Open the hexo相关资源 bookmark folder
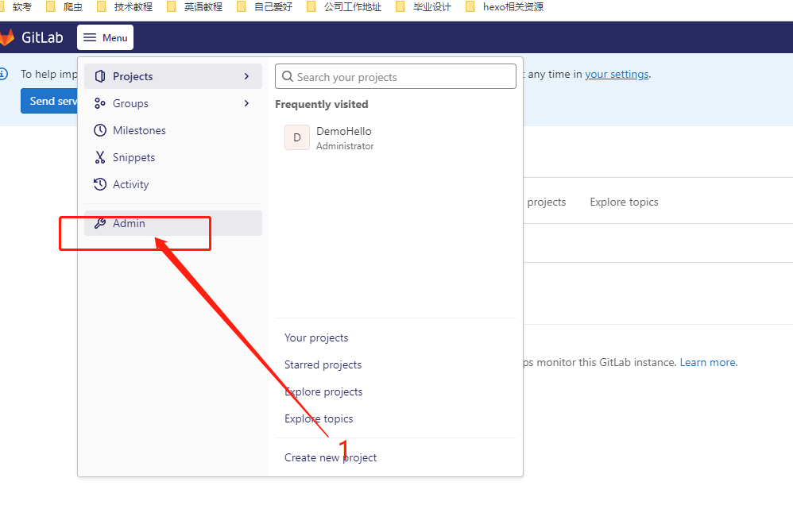Viewport: 793px width, 532px height. click(x=505, y=7)
